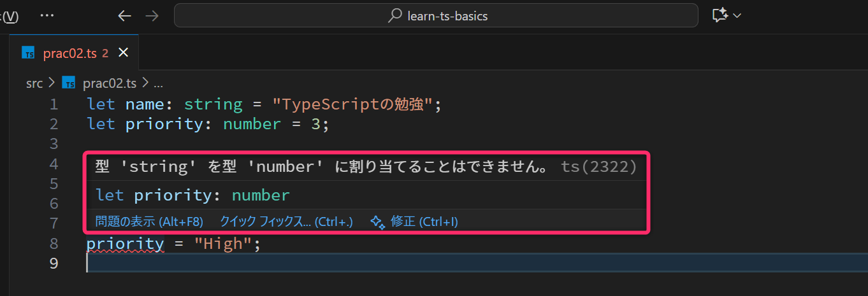Image resolution: width=868 pixels, height=296 pixels.
Task: Select the prac02.ts editor tab
Action: coord(69,53)
